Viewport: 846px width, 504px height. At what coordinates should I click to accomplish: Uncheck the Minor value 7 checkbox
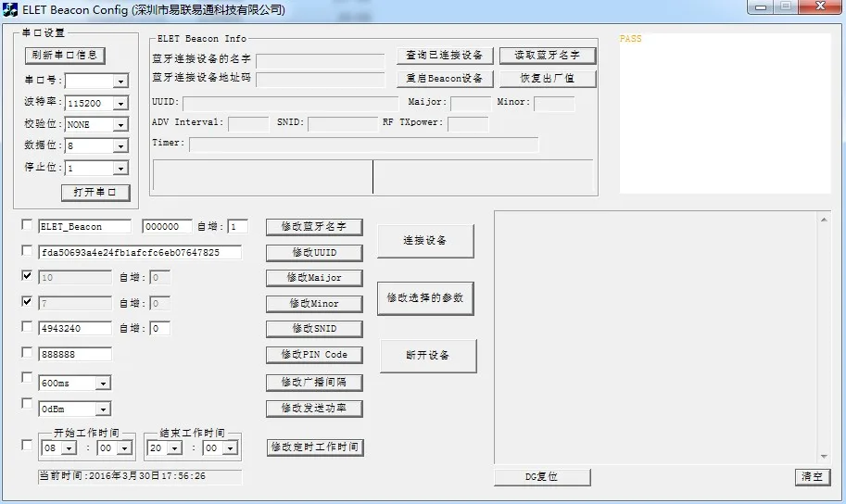tap(27, 301)
